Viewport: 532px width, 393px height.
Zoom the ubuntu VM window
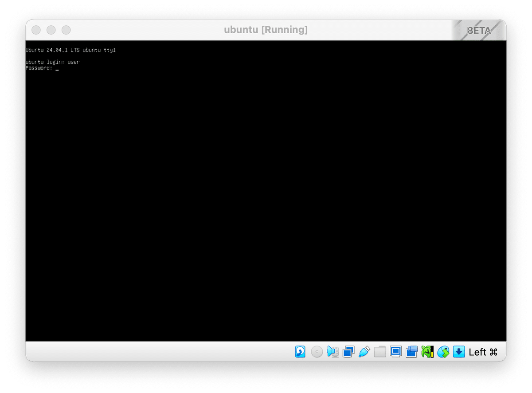coord(66,30)
